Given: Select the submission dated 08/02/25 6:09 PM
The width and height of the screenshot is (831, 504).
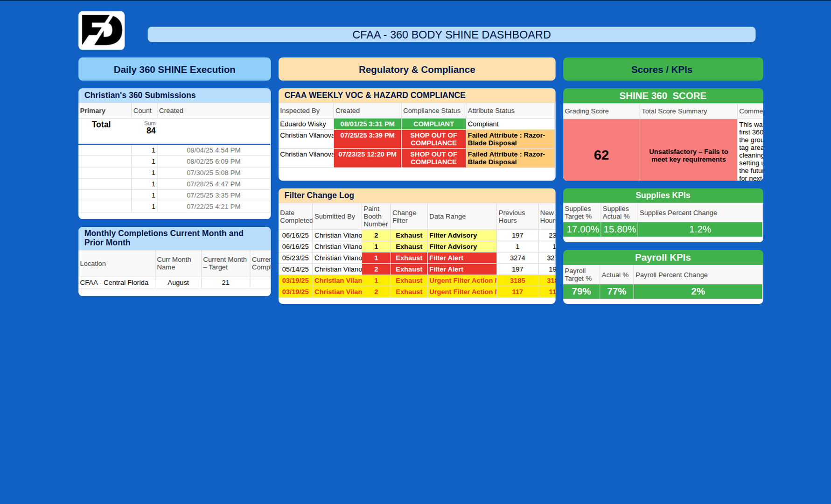Looking at the screenshot, I should click(x=213, y=161).
